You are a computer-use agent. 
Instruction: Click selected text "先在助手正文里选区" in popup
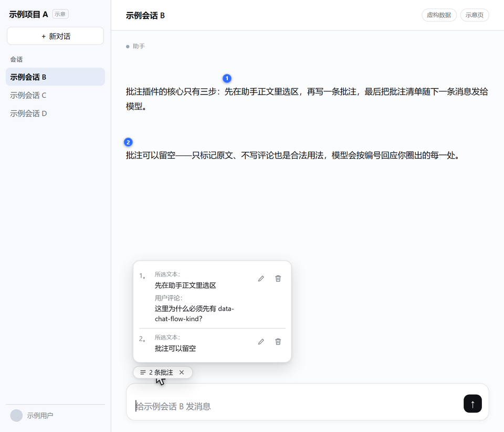point(185,285)
